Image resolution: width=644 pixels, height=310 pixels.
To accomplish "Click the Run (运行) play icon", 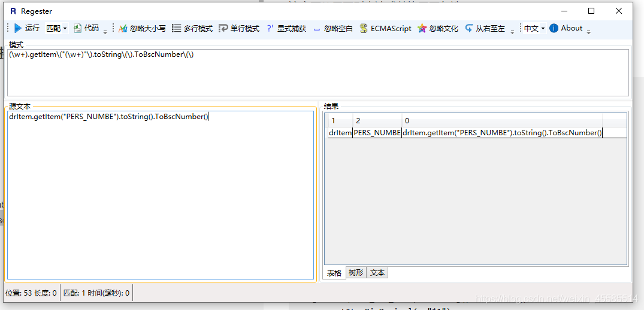I will [19, 28].
